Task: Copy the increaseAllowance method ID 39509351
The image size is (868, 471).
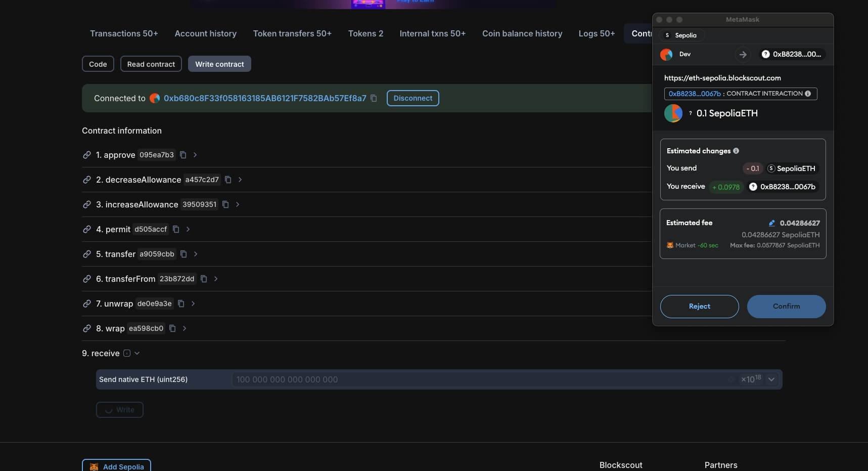Action: [x=225, y=204]
